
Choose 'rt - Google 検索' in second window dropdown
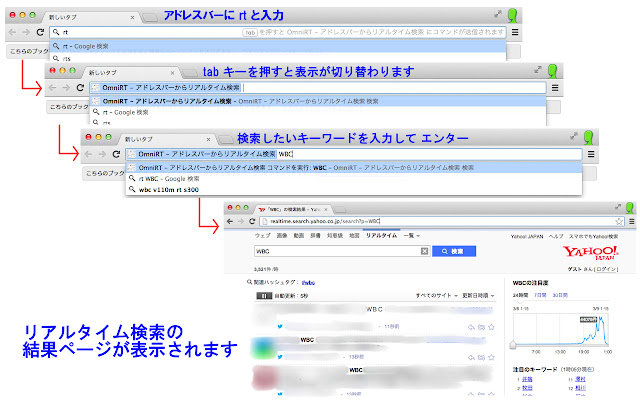point(318,112)
